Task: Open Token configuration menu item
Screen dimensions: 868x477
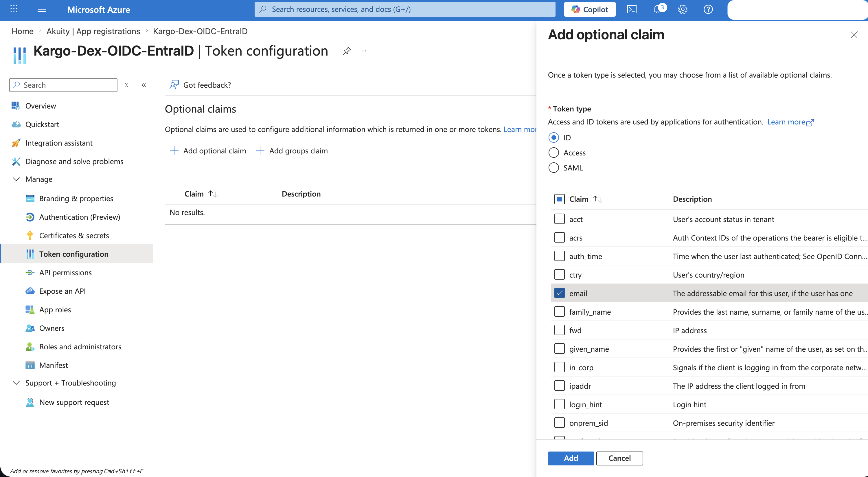Action: (77, 254)
